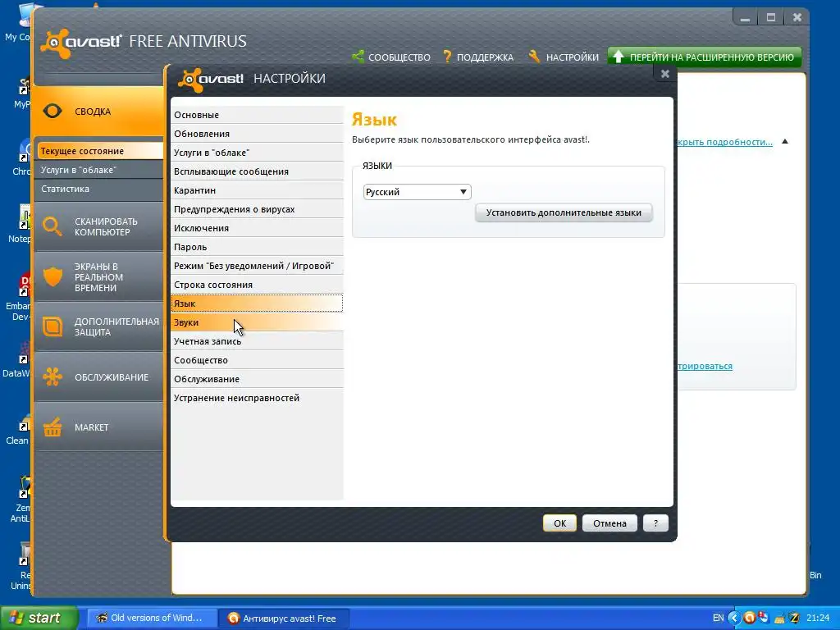Collapse details using the triangle arrow in the main window

pyautogui.click(x=785, y=142)
